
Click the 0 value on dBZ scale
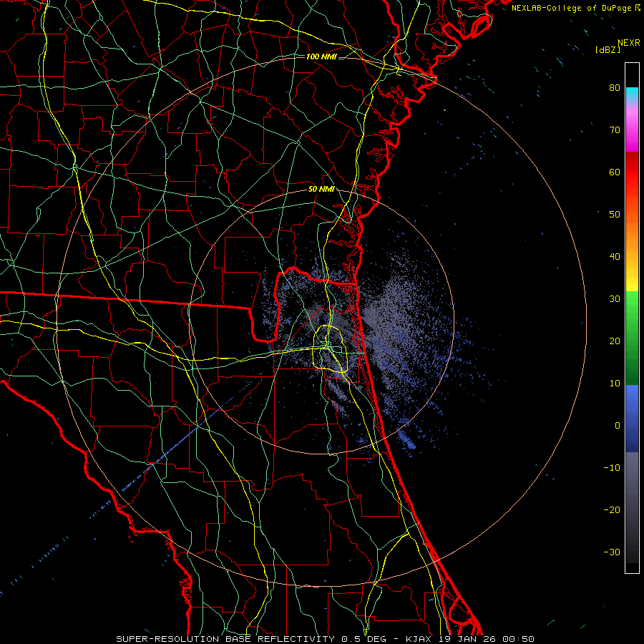coord(618,426)
